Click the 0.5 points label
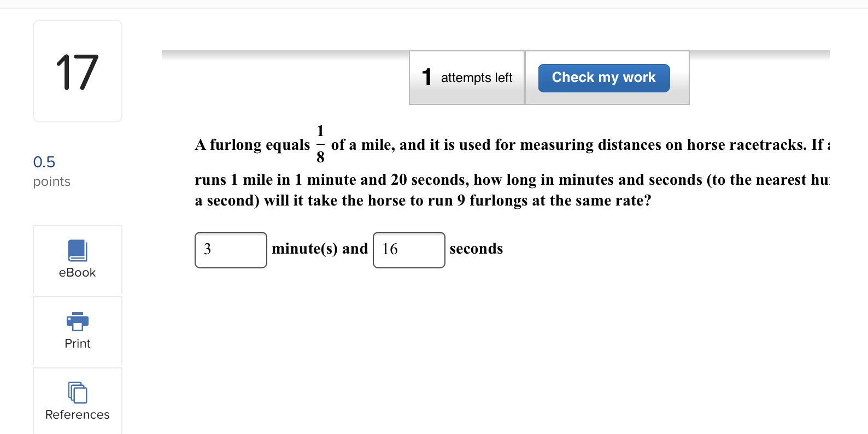The width and height of the screenshot is (868, 434). point(44,162)
